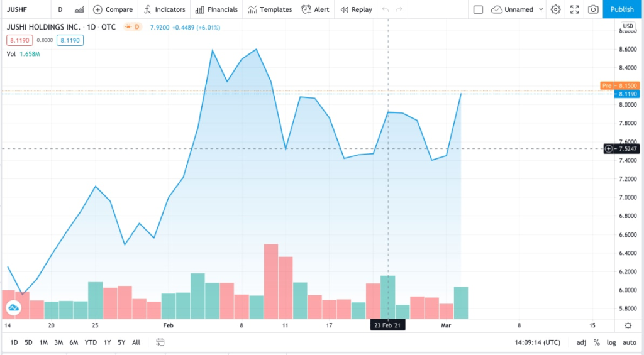Start bar Replay mode
This screenshot has width=644, height=355.
coord(356,9)
